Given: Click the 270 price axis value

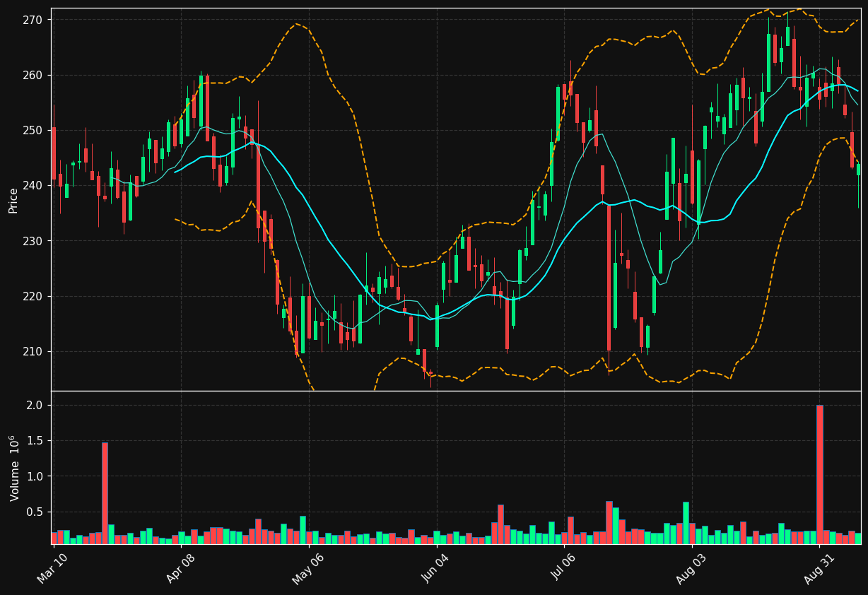Looking at the screenshot, I should [x=33, y=20].
